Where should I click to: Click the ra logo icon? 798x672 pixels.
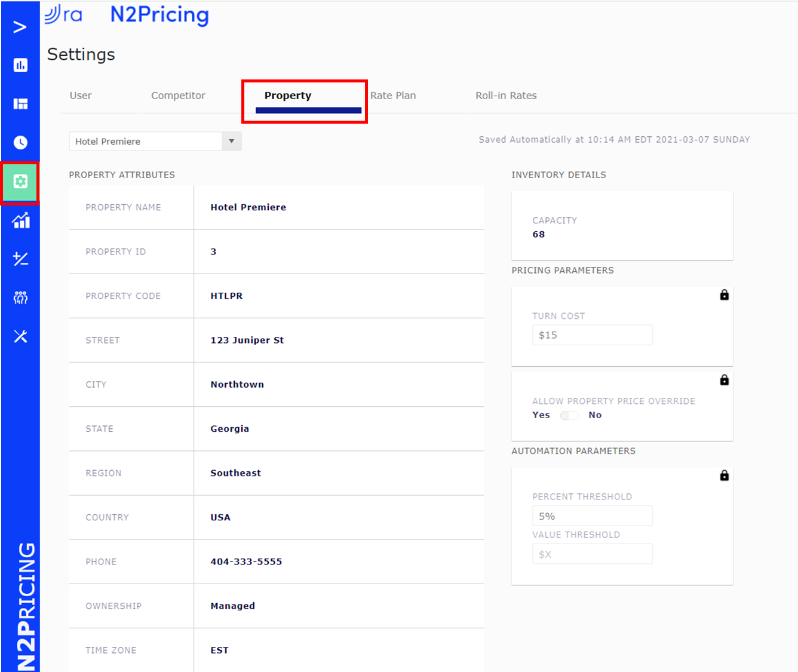63,15
